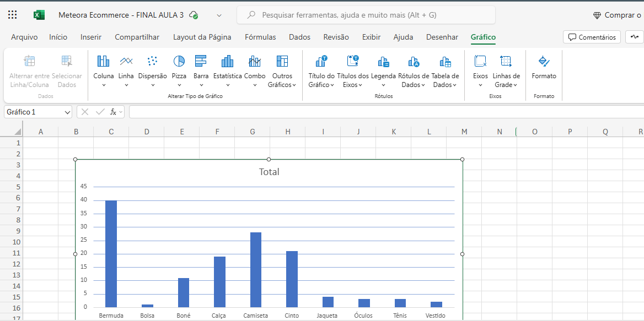Switch to the Revisão tab

click(x=336, y=37)
